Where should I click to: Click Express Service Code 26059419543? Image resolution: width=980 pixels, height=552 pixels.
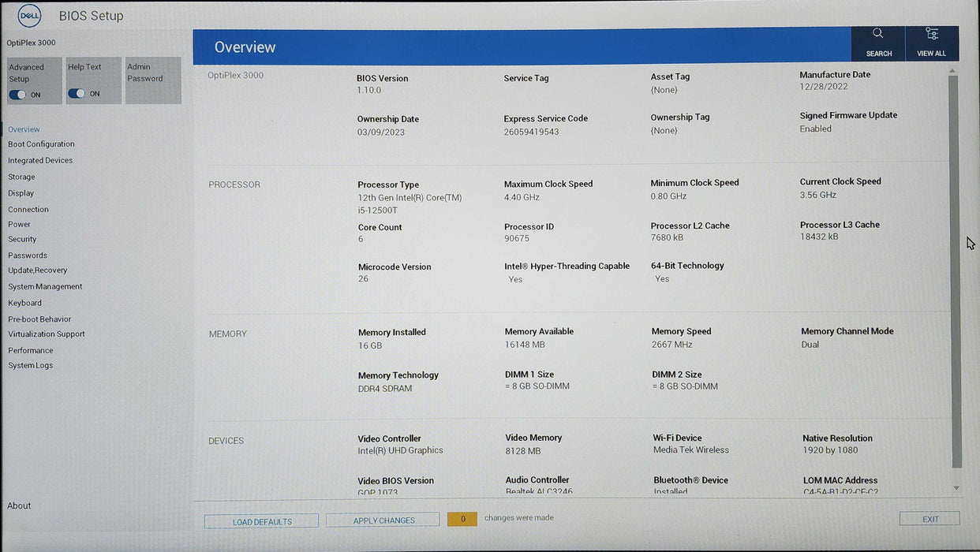[531, 132]
